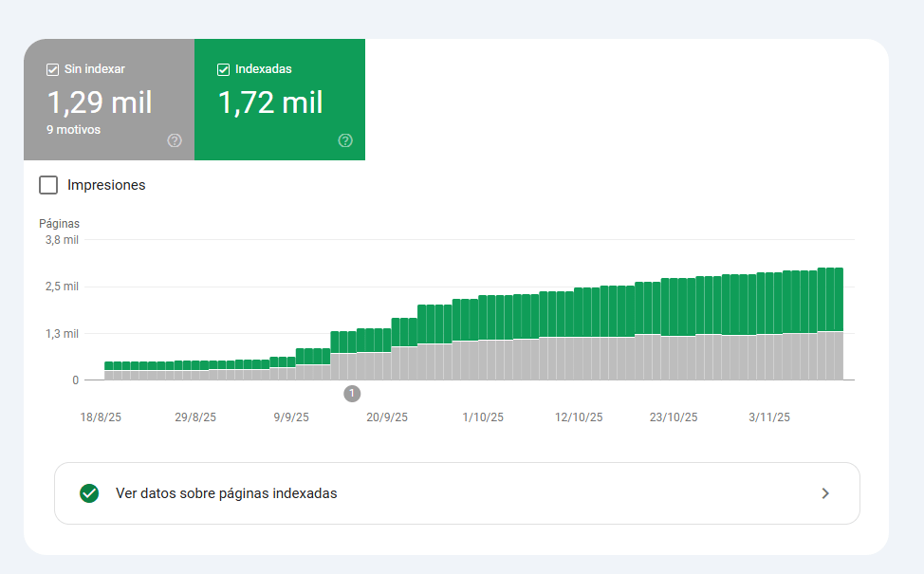Image resolution: width=924 pixels, height=574 pixels.
Task: Click the 9 motivos text
Action: pos(74,130)
